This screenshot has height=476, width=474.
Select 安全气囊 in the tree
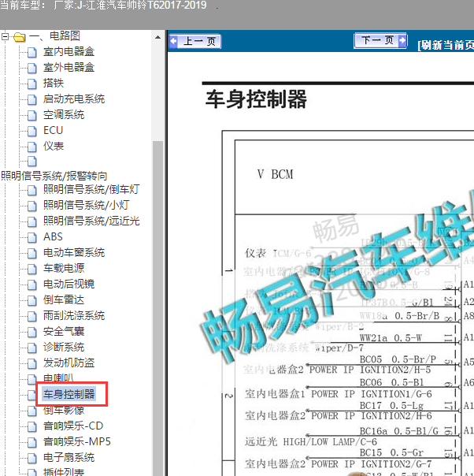pyautogui.click(x=64, y=332)
